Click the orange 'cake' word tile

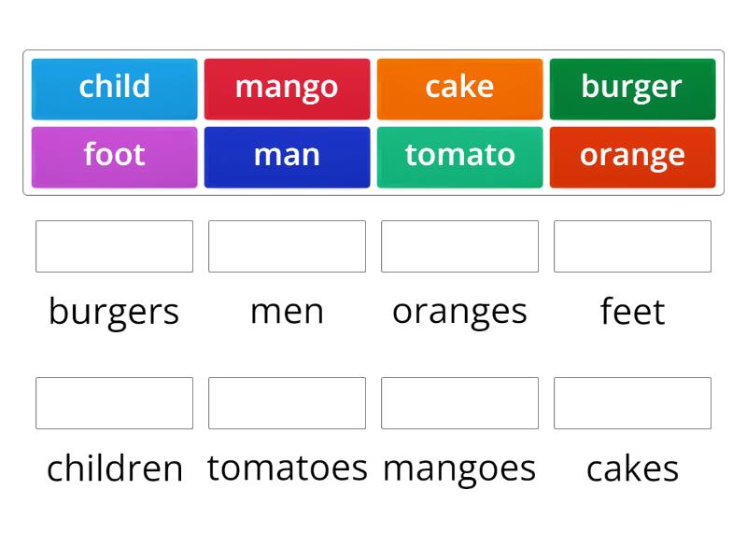[x=459, y=88]
